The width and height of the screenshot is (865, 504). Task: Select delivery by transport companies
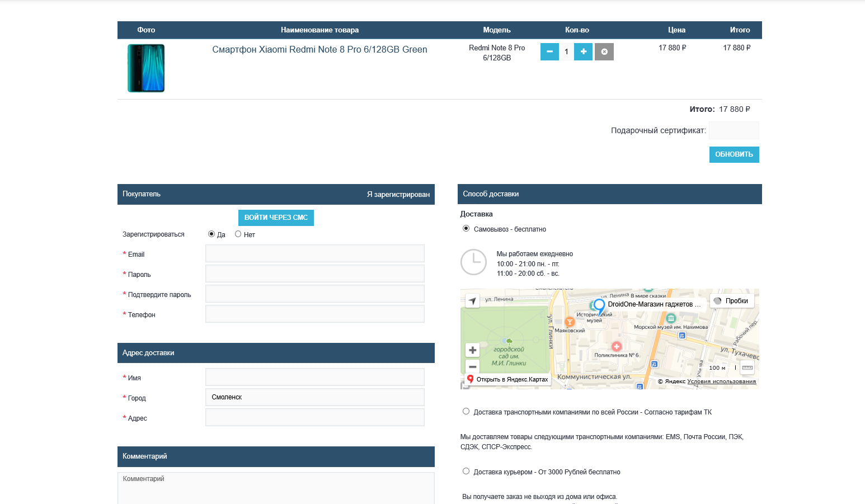click(x=466, y=412)
